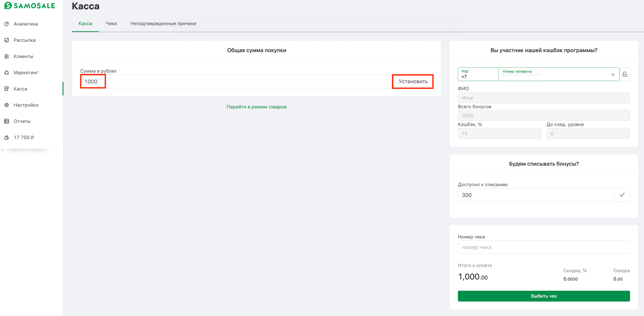Image resolution: width=644 pixels, height=316 pixels.
Task: Click the Отчеты table icon
Action: [7, 121]
